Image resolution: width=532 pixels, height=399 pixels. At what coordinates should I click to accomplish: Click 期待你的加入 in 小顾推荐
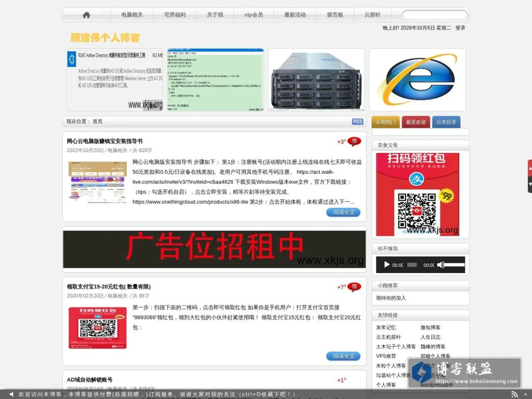pyautogui.click(x=391, y=298)
